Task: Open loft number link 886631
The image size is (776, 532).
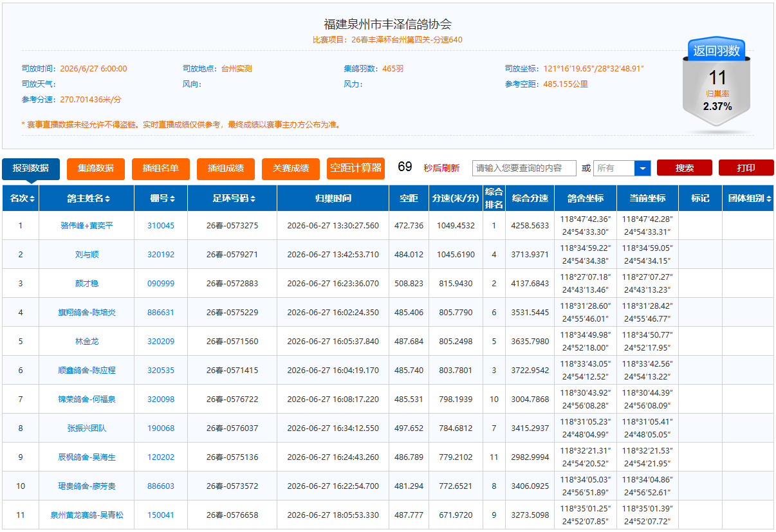Action: click(x=161, y=313)
